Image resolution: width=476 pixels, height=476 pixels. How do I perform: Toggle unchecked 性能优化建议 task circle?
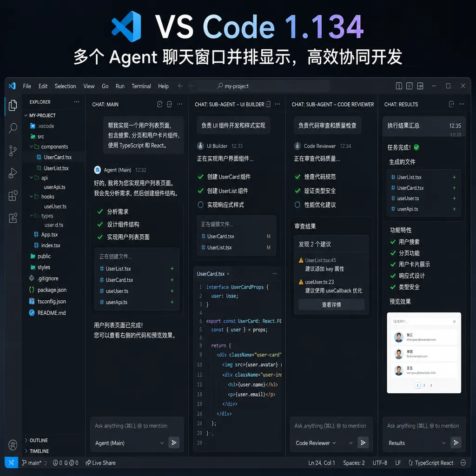pyautogui.click(x=297, y=205)
